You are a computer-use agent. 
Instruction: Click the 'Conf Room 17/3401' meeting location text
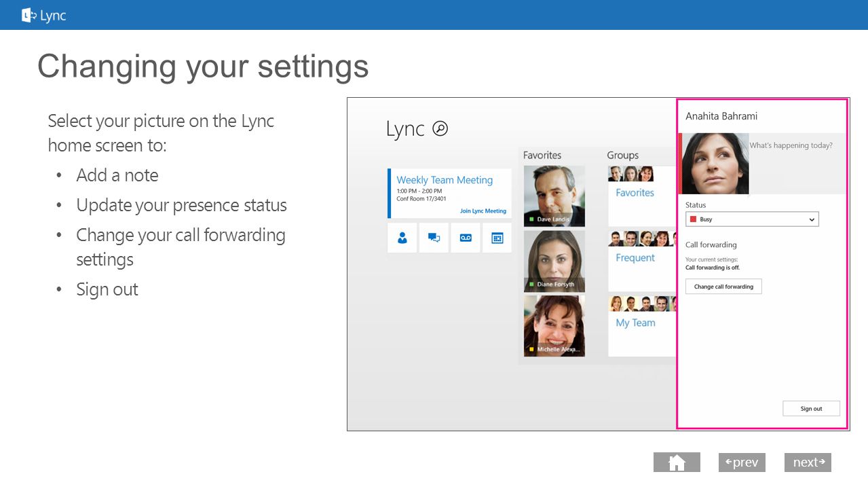[421, 199]
